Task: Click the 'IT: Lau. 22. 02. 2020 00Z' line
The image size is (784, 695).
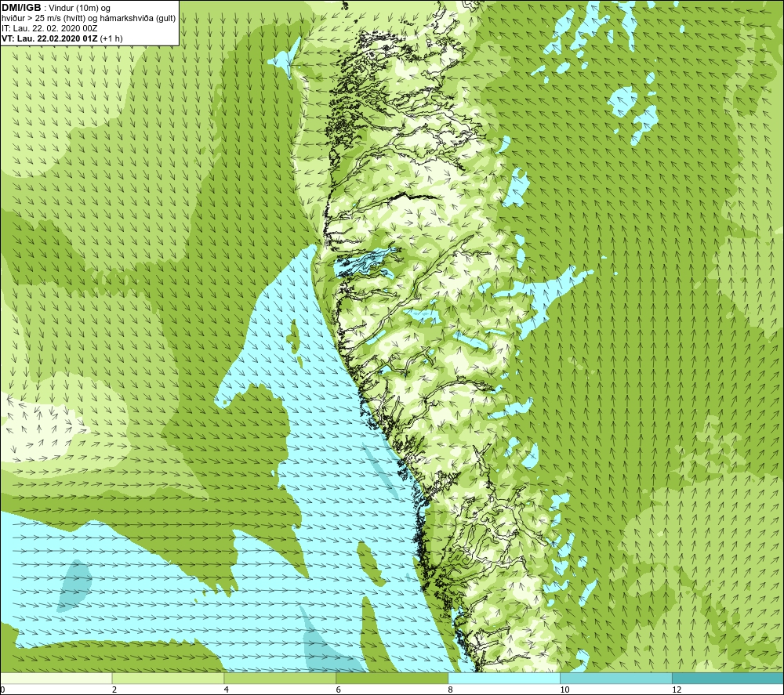Action: [49, 28]
